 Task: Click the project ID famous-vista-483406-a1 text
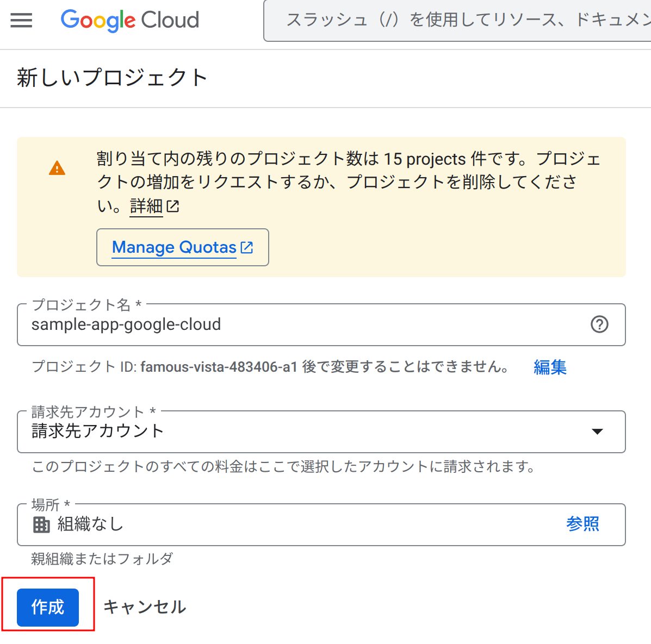click(x=219, y=367)
